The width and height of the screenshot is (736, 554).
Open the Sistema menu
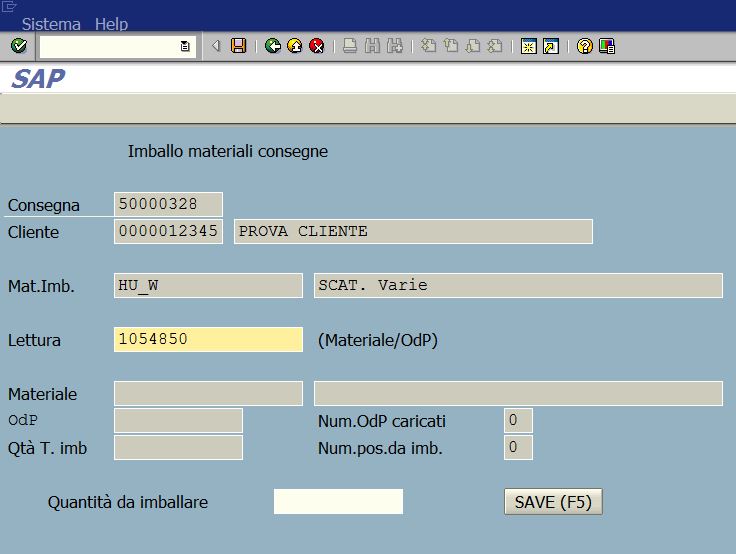point(51,24)
